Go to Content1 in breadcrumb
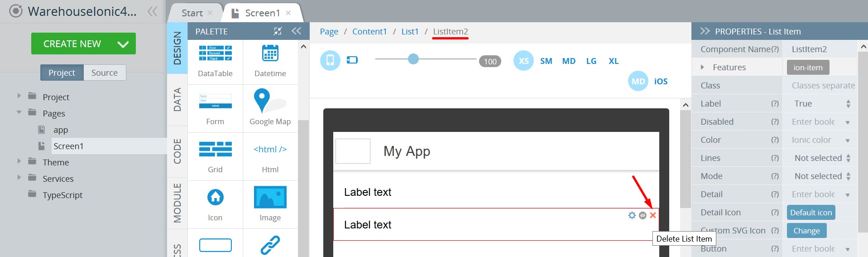The width and height of the screenshot is (868, 257). click(x=369, y=31)
